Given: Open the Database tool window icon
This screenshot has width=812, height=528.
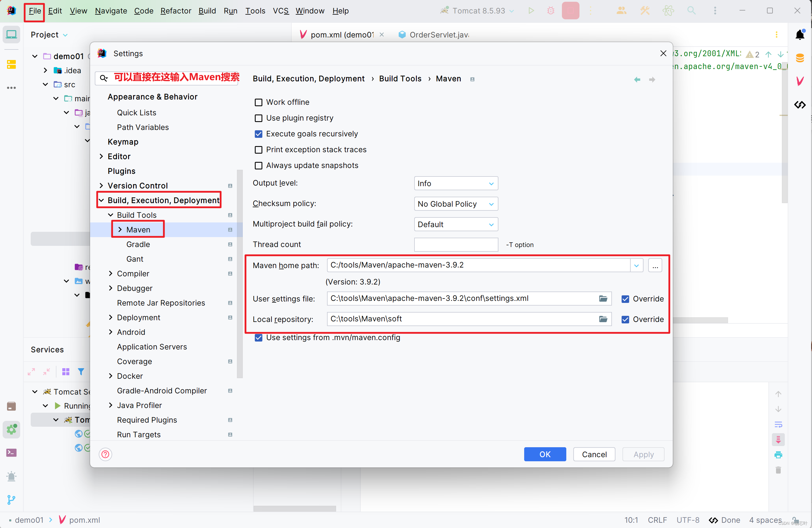Looking at the screenshot, I should coord(800,58).
